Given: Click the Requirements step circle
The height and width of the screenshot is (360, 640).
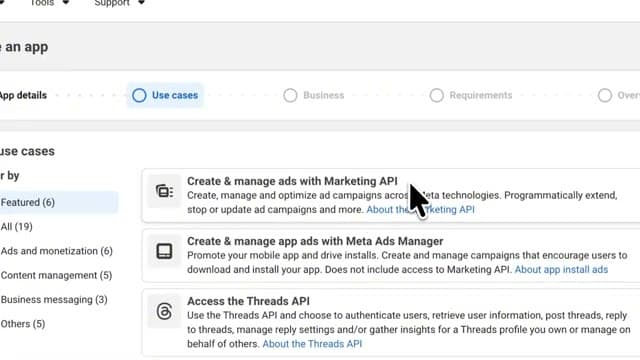Looking at the screenshot, I should click(x=436, y=95).
